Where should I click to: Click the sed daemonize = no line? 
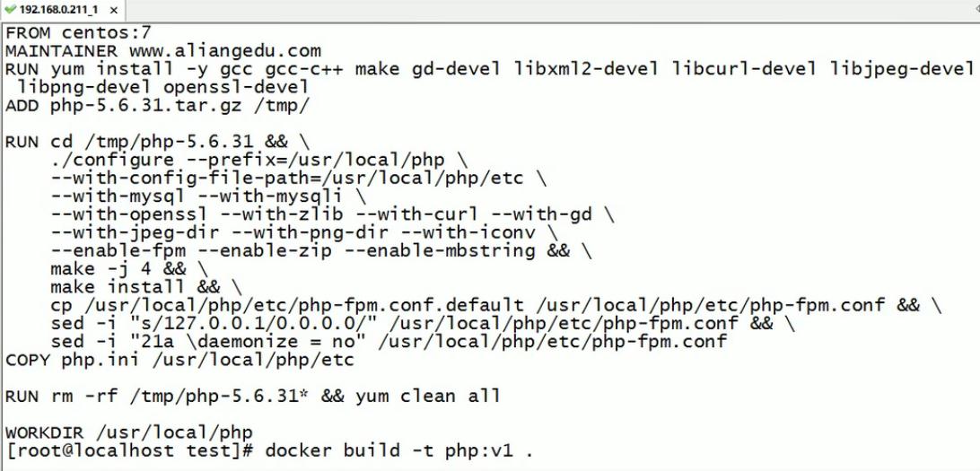click(388, 342)
